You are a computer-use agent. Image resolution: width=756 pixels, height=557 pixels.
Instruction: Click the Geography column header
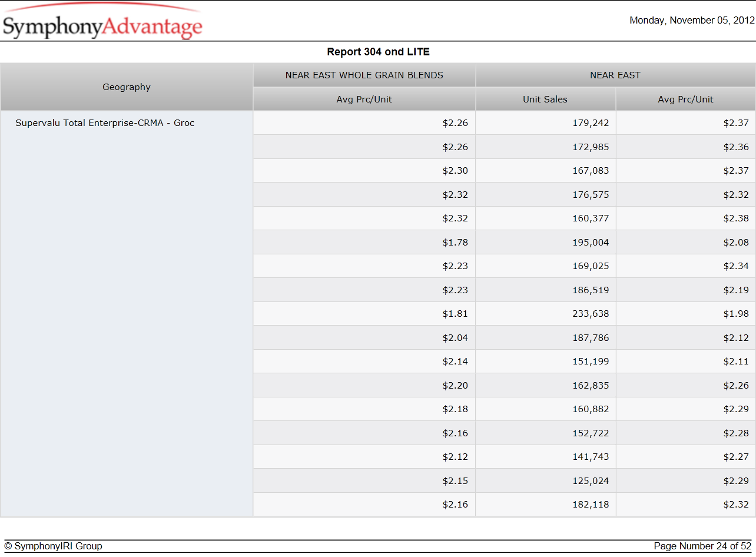pos(127,87)
